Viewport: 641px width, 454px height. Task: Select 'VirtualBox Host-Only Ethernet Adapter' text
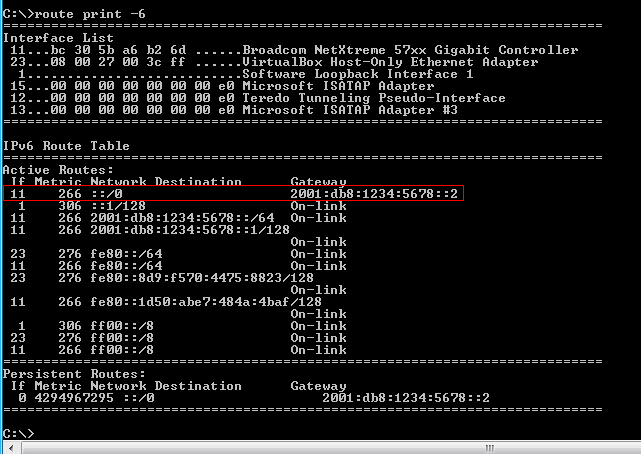tap(390, 62)
